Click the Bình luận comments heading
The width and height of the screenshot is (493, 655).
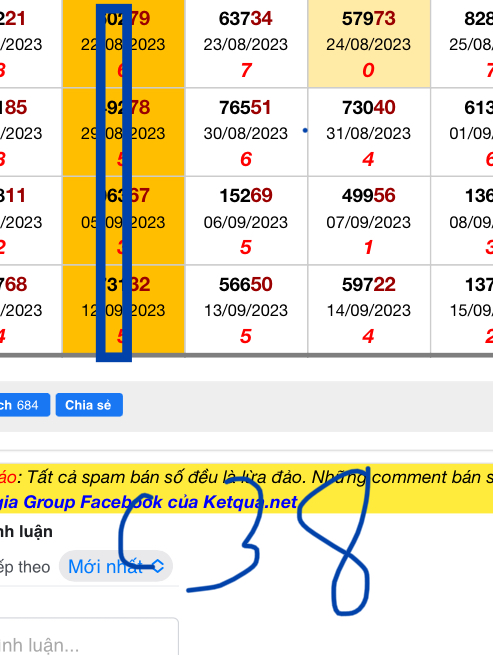pyautogui.click(x=26, y=532)
